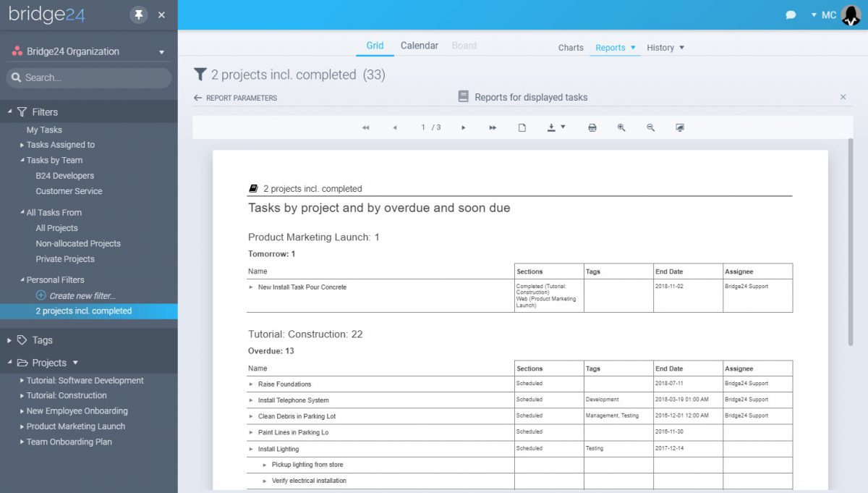Expand the Raise Foundations task row
Screen dimensions: 868x493
click(x=251, y=384)
